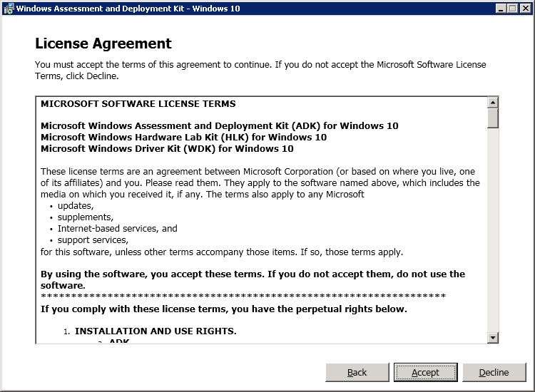Click the license scrollbar thumb
535x392 pixels.
coord(492,118)
